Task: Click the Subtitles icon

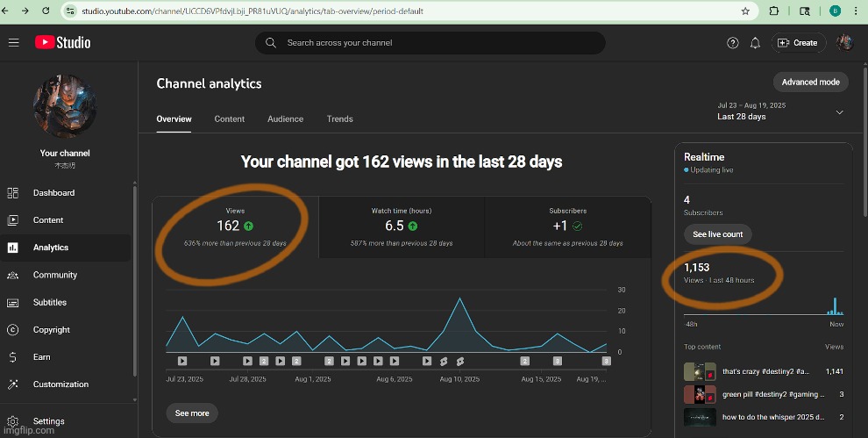Action: point(13,303)
